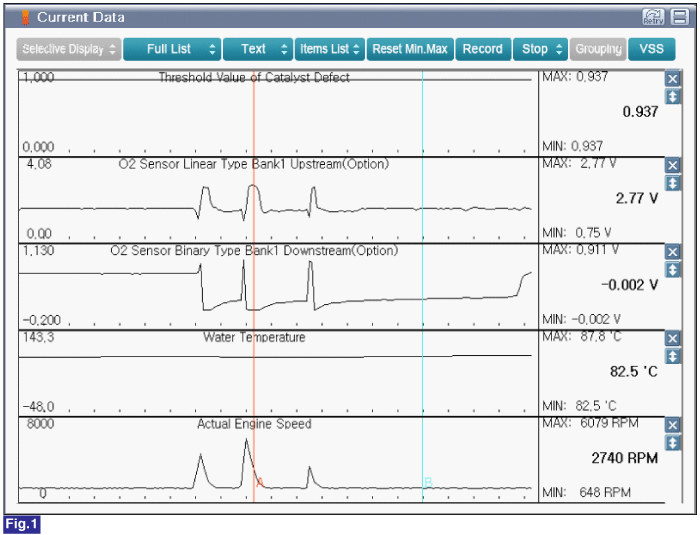Click the Reset Min.Max button
The height and width of the screenshot is (535, 700).
click(410, 49)
